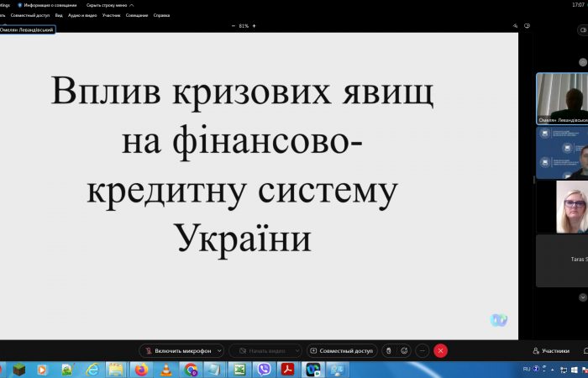Click the raise hand icon
This screenshot has width=588, height=378.
388,351
